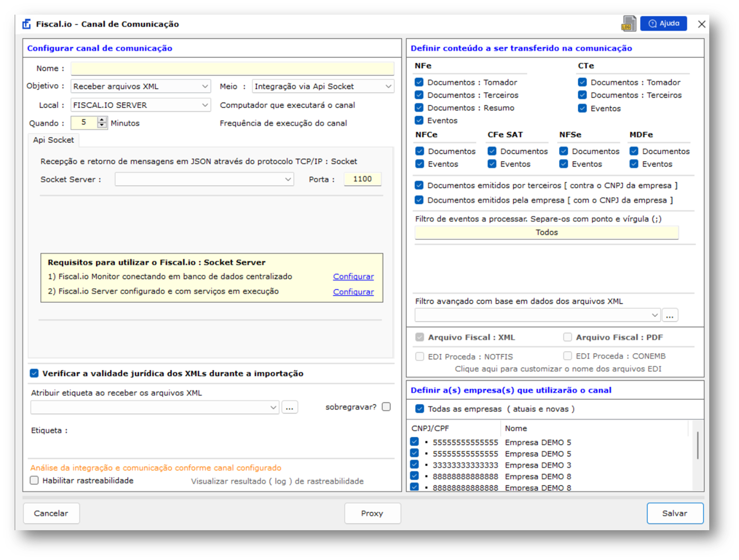Toggle the sobregravar checkbox

386,406
